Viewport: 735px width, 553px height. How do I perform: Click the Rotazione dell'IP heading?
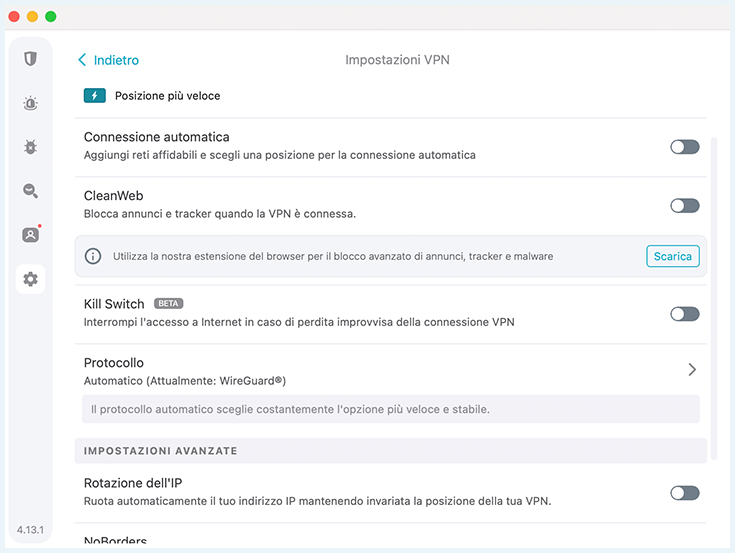tap(133, 483)
